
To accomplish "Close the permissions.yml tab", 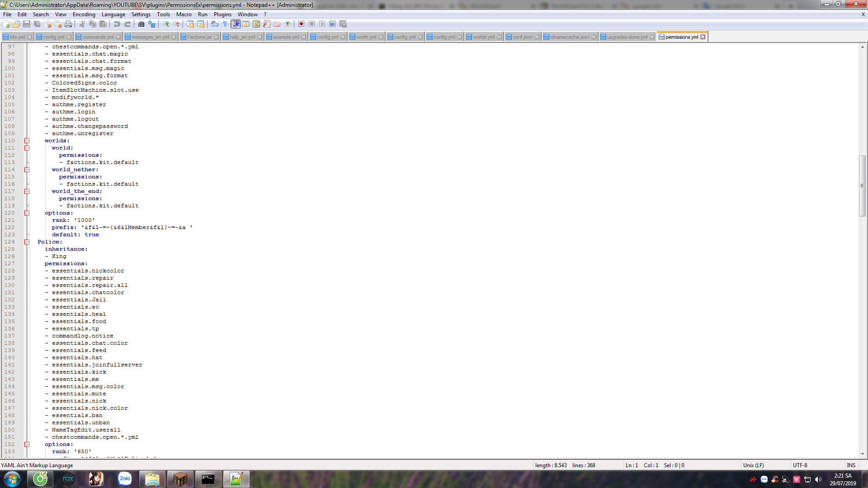I will tap(703, 37).
